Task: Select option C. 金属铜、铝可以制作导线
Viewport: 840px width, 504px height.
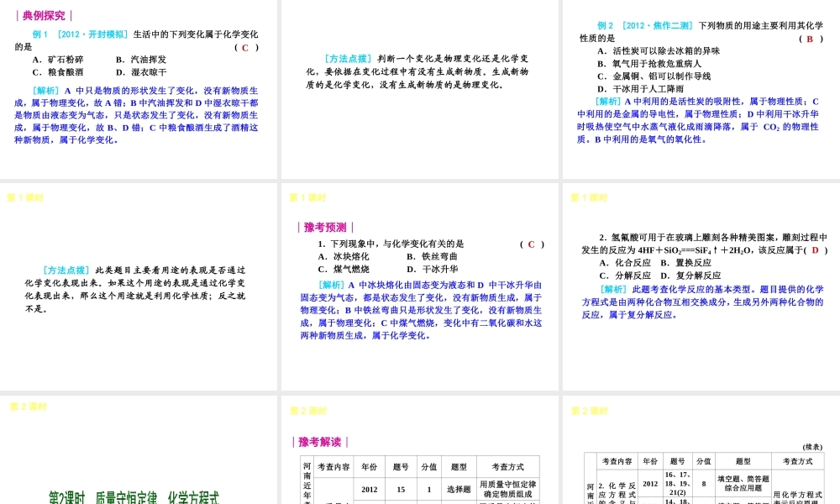Action: [x=654, y=76]
